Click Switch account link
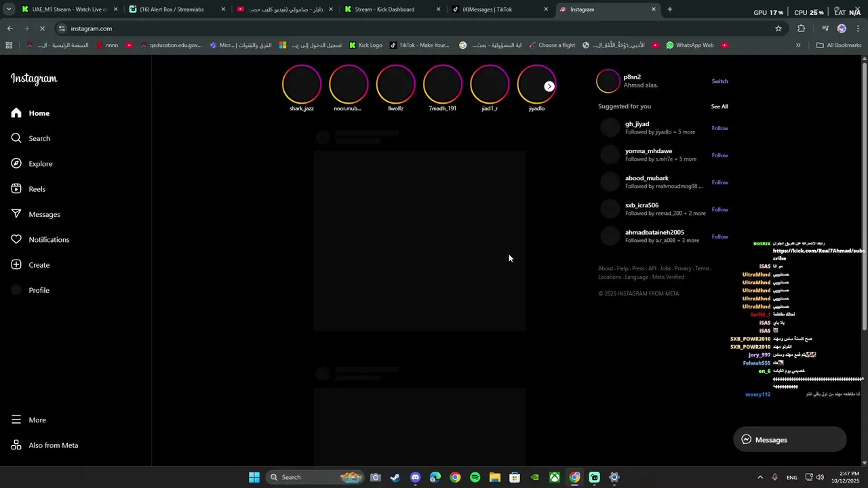 point(719,81)
